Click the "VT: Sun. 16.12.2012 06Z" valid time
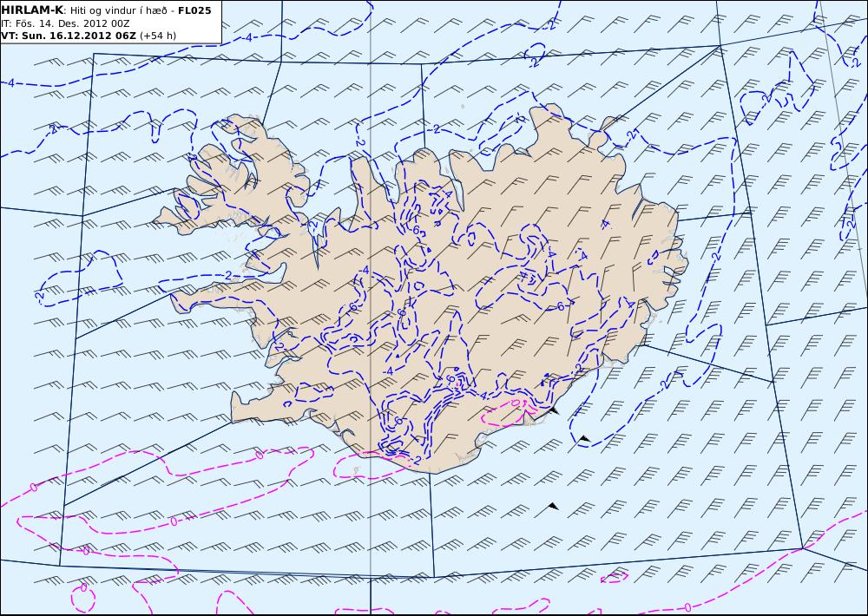Viewport: 868px width, 616px height. 69,36
